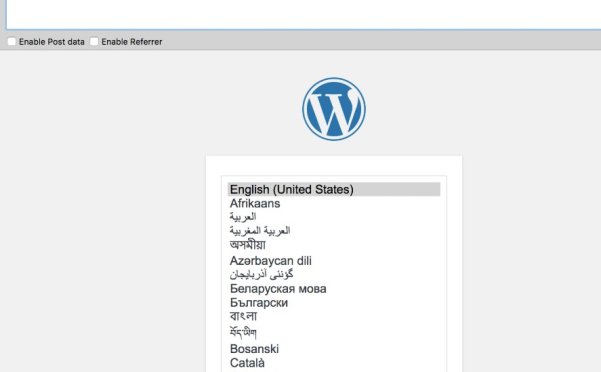Choose Afrikaans from the language list
The image size is (601, 372).
coord(334,203)
